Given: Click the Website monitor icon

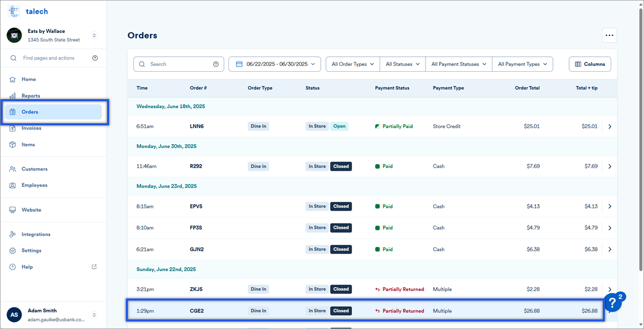Looking at the screenshot, I should (x=12, y=210).
